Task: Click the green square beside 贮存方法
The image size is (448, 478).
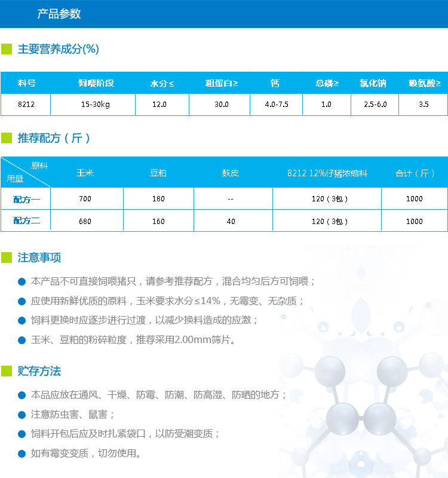Action: click(x=7, y=371)
